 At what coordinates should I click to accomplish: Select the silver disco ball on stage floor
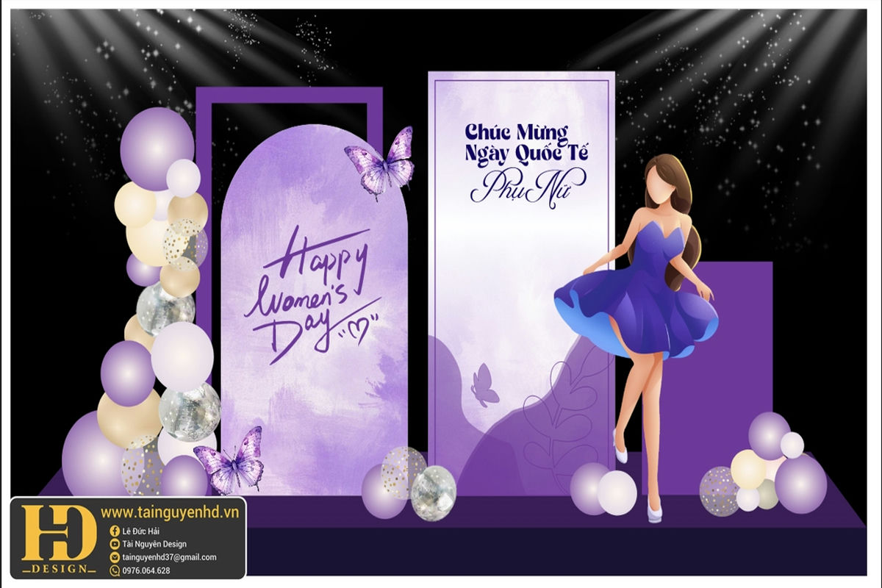(434, 493)
